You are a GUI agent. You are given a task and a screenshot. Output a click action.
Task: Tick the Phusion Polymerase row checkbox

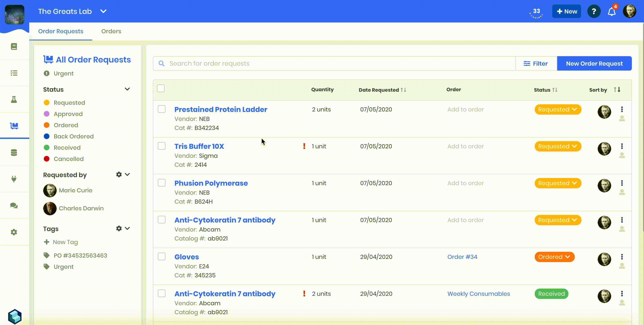(161, 183)
